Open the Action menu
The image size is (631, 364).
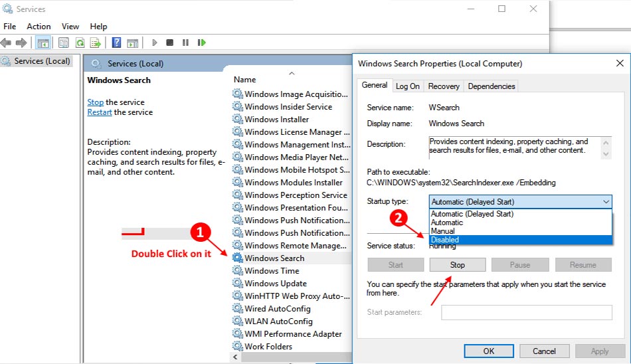(39, 27)
